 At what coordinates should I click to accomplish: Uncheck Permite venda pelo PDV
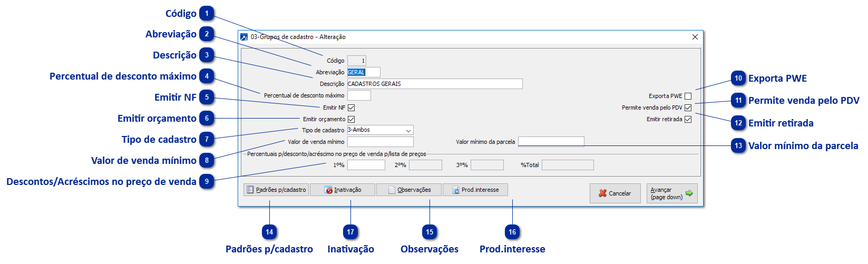tap(688, 107)
